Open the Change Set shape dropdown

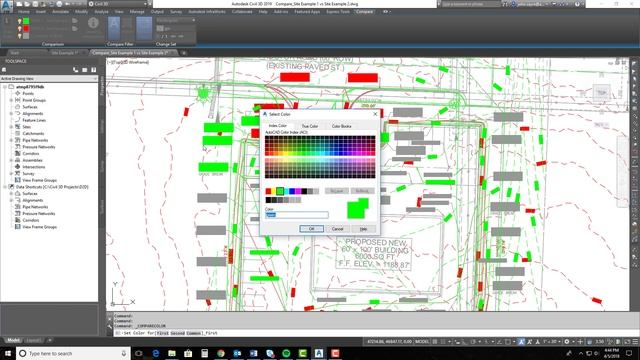(176, 20)
